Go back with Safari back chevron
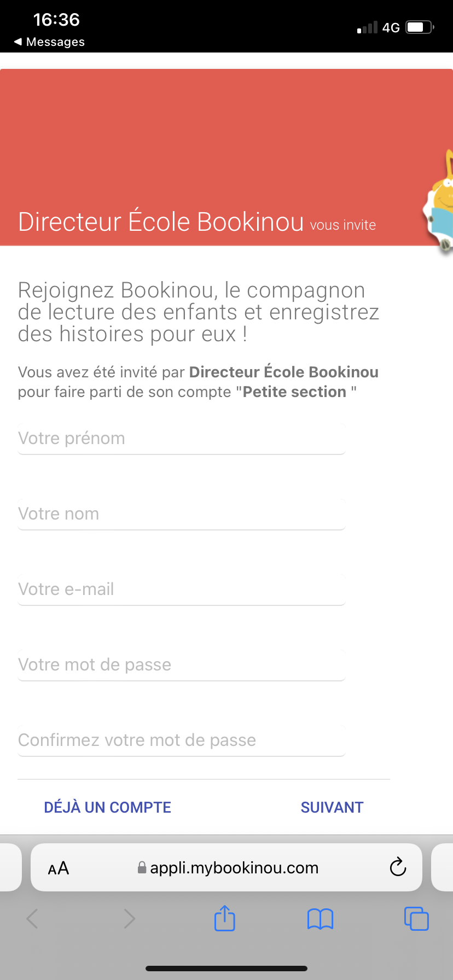The width and height of the screenshot is (453, 980). point(32,919)
